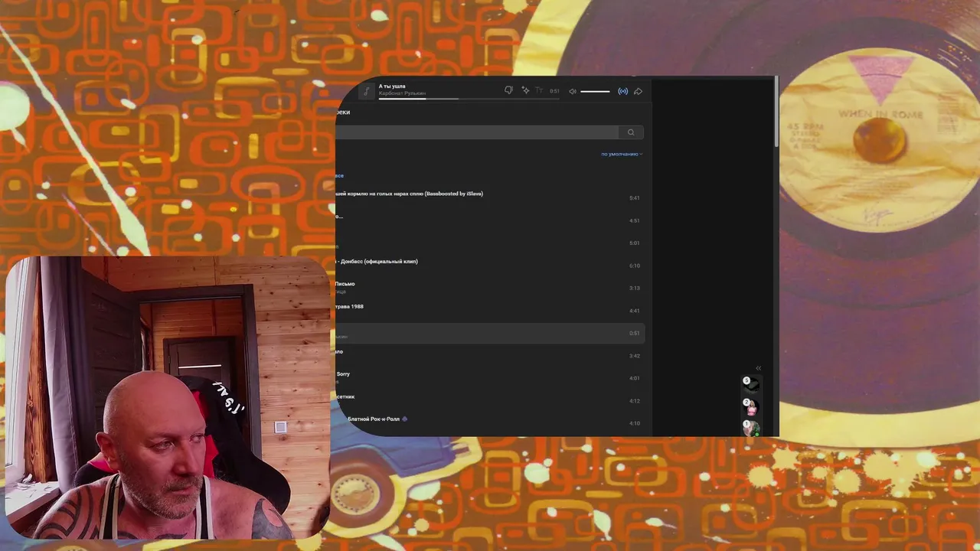Open chat avatar with badge 2
The image size is (980, 551).
[751, 406]
